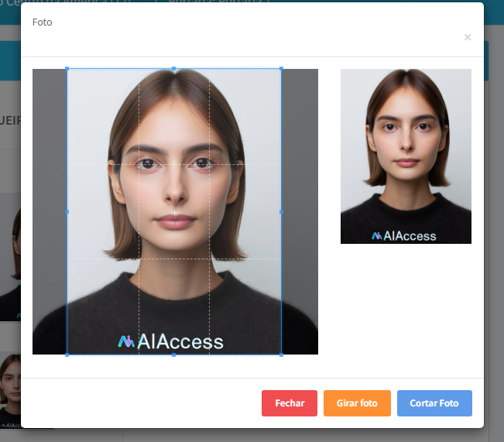
Task: Confirm the crop with Cortar Foto
Action: pyautogui.click(x=434, y=403)
